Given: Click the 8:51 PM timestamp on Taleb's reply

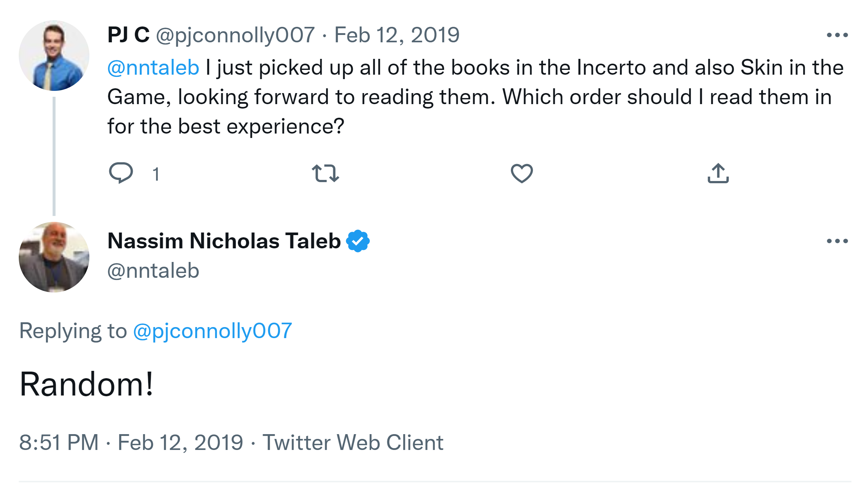Looking at the screenshot, I should 59,442.
